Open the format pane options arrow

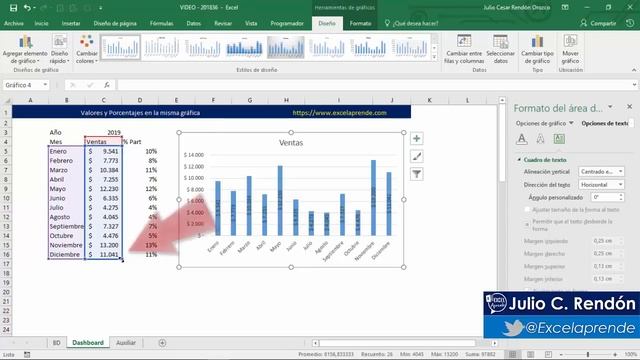pyautogui.click(x=610, y=107)
